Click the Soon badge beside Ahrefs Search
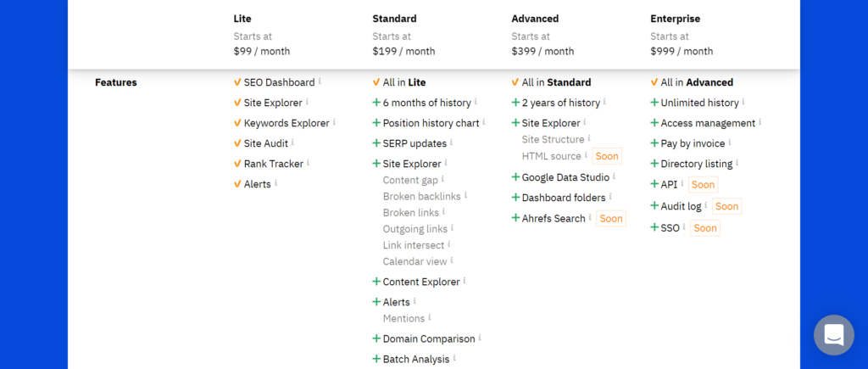868x369 pixels. tap(611, 218)
